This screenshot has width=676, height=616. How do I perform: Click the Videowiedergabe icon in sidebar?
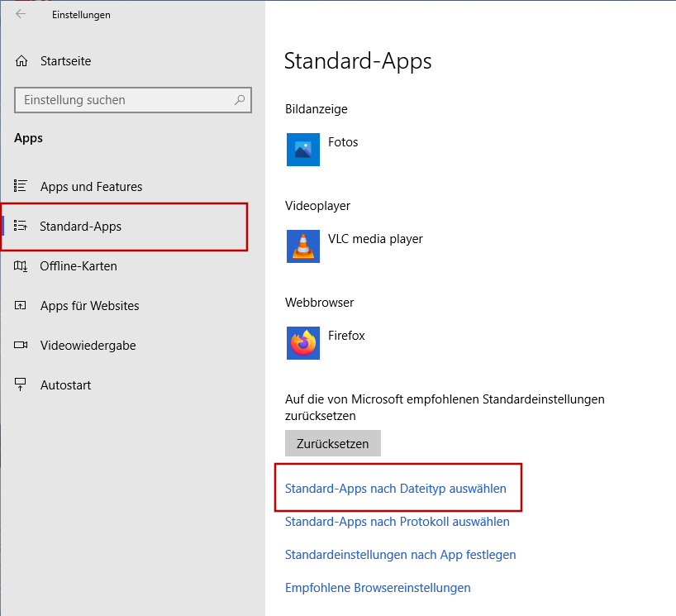[21, 346]
